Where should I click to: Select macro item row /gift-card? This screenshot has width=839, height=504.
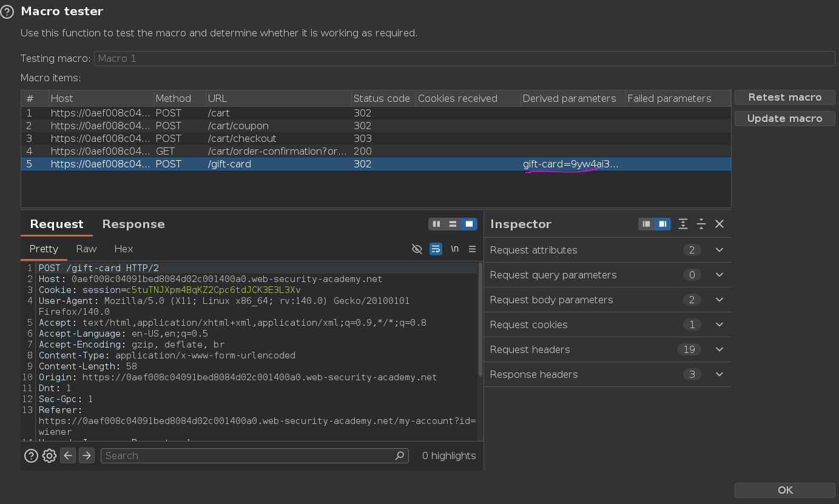tap(376, 164)
